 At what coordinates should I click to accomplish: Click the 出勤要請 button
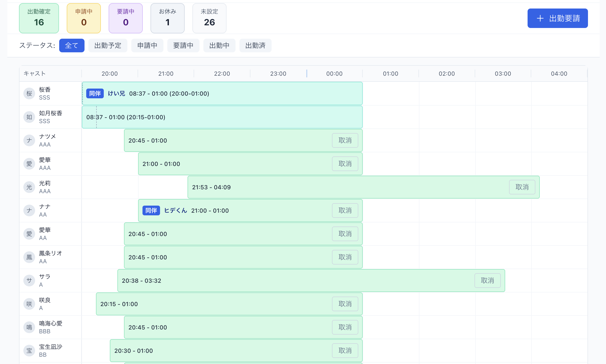click(557, 18)
